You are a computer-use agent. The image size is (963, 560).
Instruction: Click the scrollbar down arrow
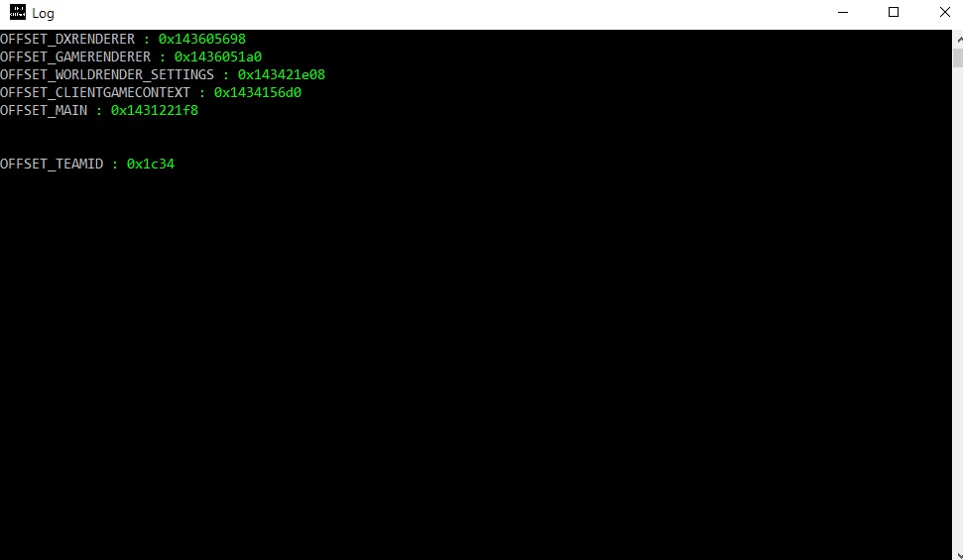coord(958,554)
